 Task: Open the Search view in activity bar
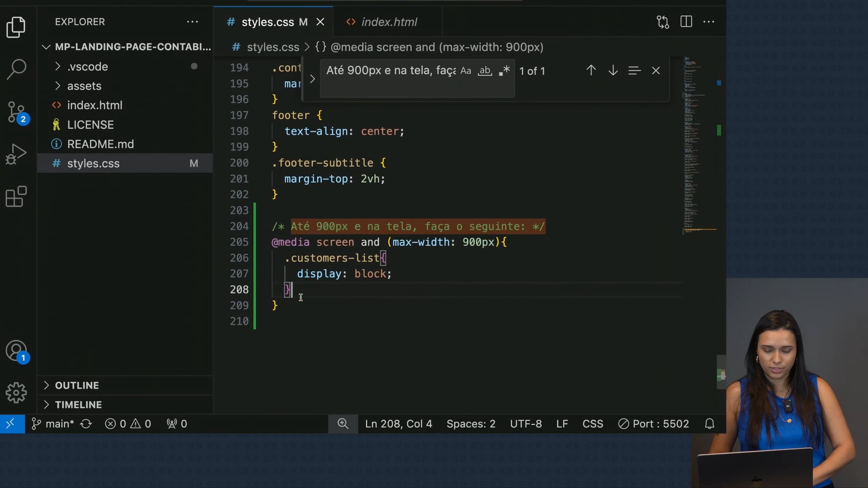coord(16,69)
